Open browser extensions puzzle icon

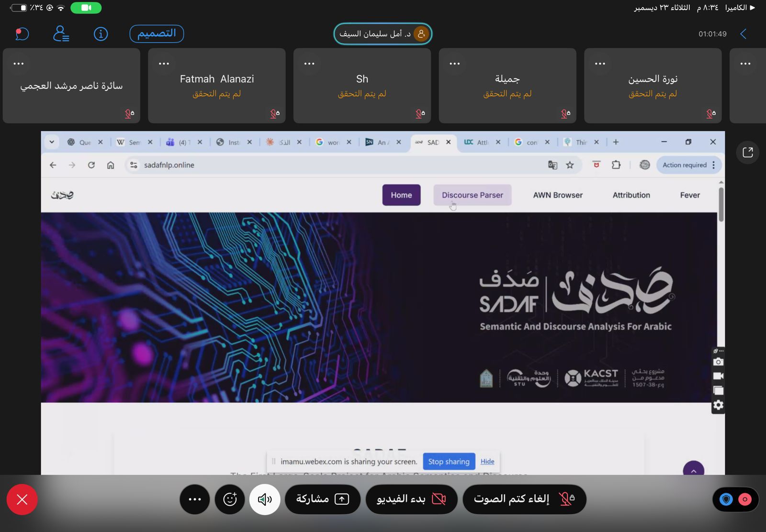coord(616,165)
